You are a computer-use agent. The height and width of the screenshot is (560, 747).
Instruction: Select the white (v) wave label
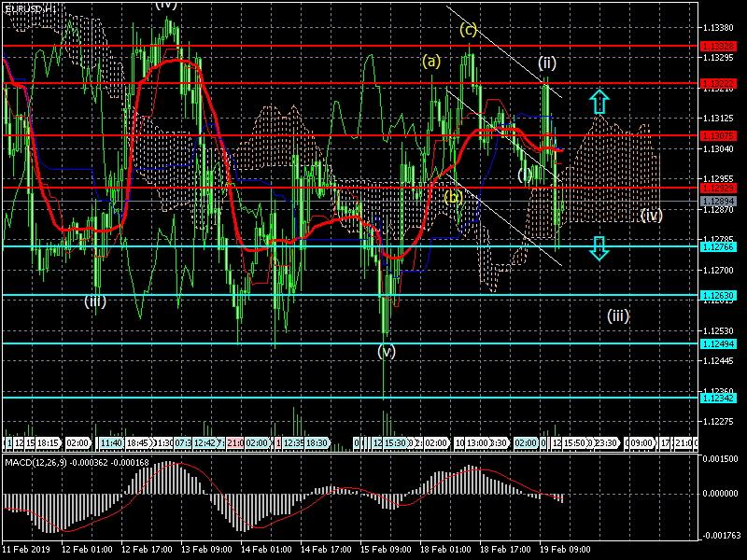click(387, 351)
